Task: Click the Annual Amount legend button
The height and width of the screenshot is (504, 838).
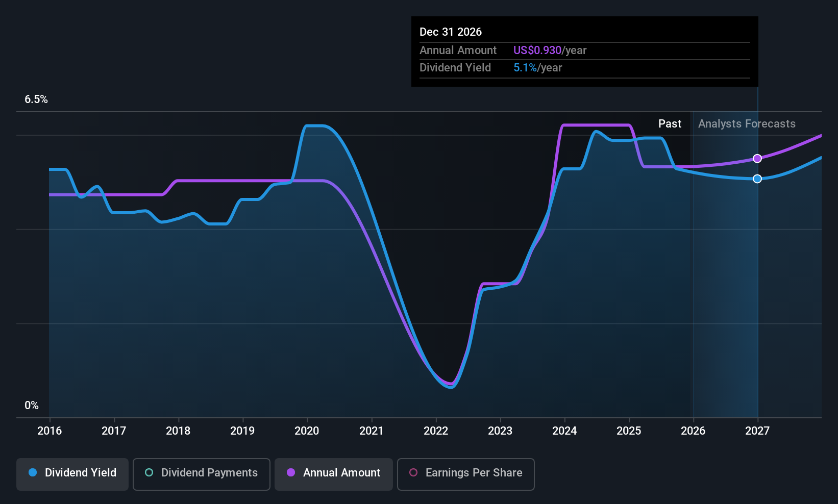Action: 333,473
